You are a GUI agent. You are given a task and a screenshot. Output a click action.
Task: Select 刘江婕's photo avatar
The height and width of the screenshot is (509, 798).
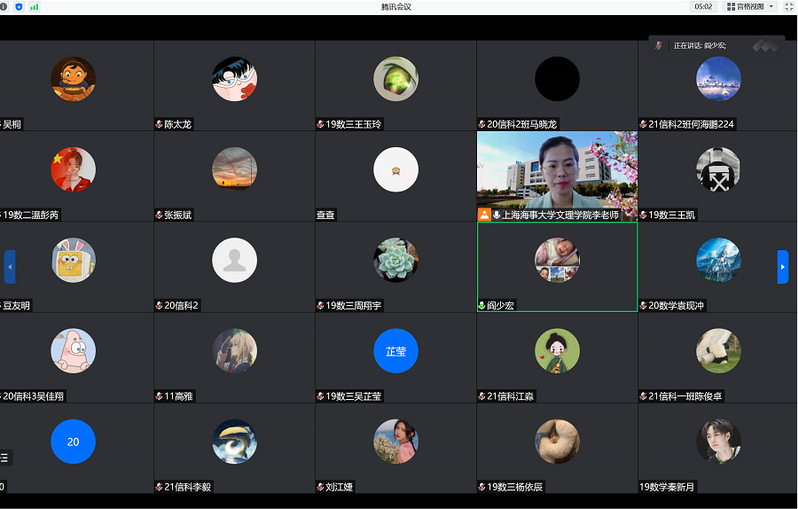(396, 441)
